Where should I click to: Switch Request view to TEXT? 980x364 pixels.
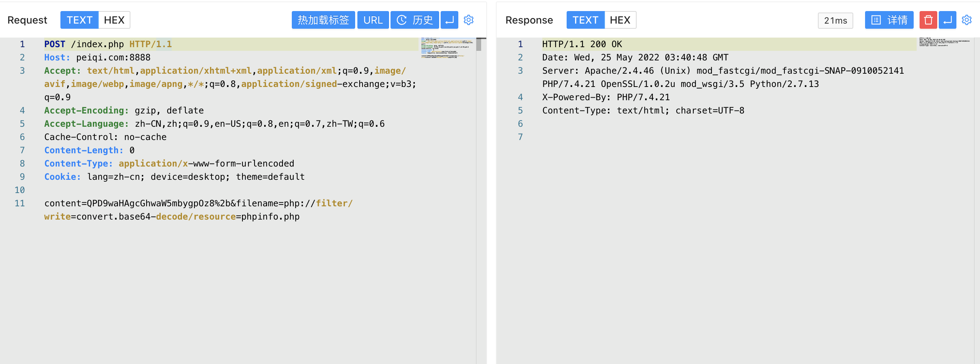tap(80, 20)
